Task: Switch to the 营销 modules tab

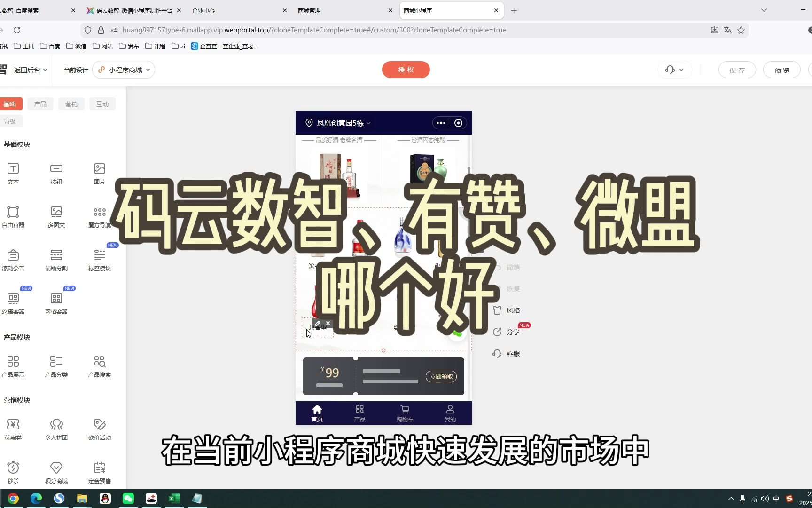Action: click(x=71, y=104)
